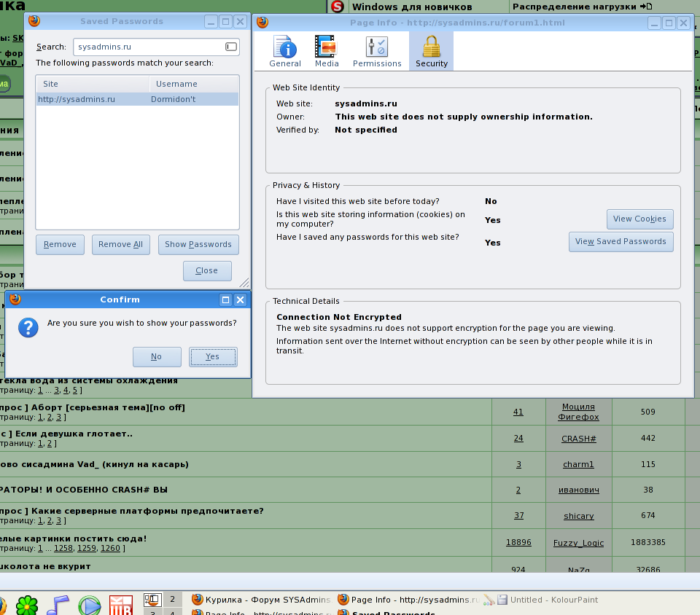Select the http://sysadmins.ru password row
The height and width of the screenshot is (615, 700).
point(137,99)
